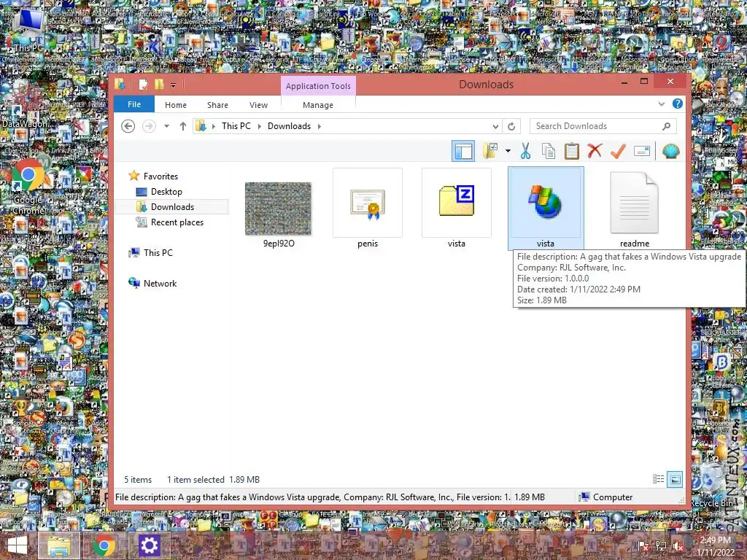Open the Google Chrome desktop shortcut
Screen dimensions: 747x560
28,187
